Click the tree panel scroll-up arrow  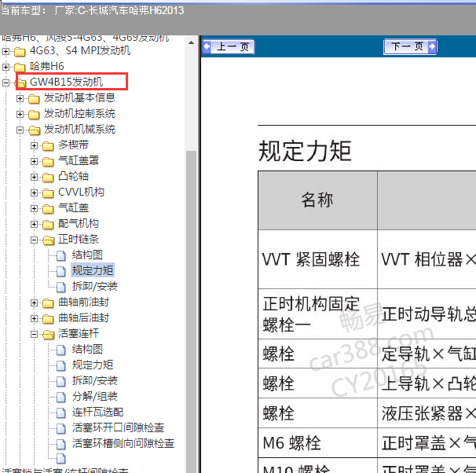(191, 42)
